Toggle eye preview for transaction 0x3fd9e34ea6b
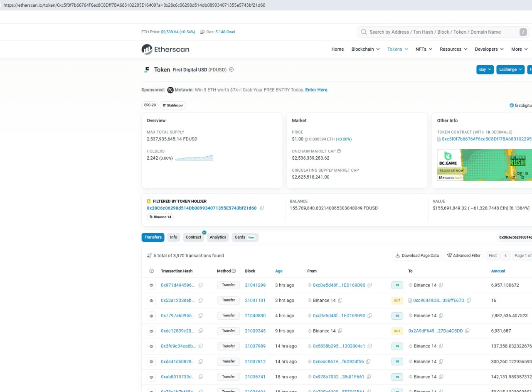532x392 pixels. [x=151, y=346]
